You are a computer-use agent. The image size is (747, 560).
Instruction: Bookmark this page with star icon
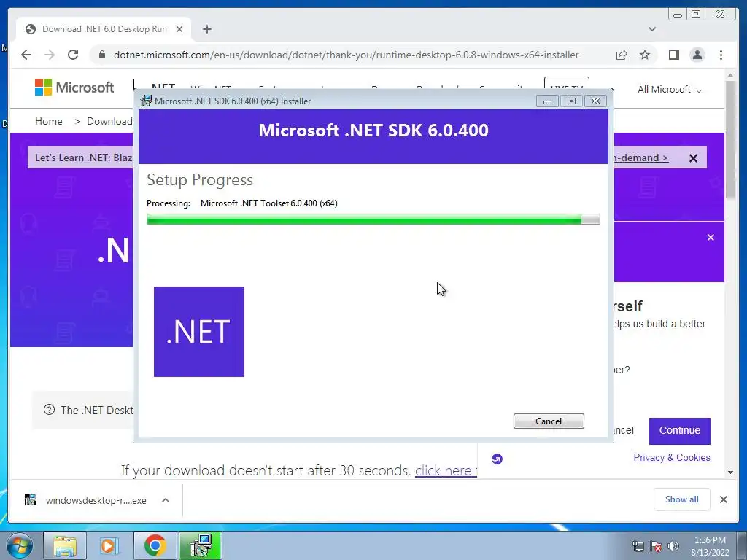[645, 55]
